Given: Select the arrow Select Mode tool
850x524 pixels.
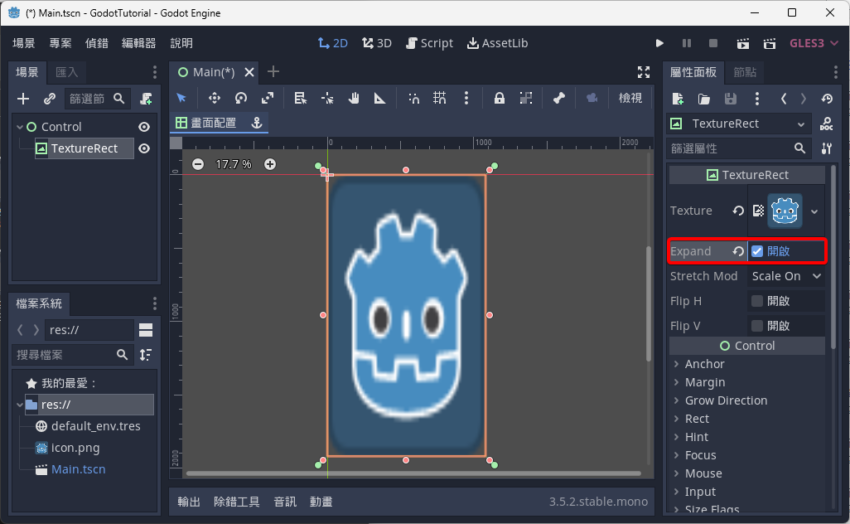Looking at the screenshot, I should (181, 98).
